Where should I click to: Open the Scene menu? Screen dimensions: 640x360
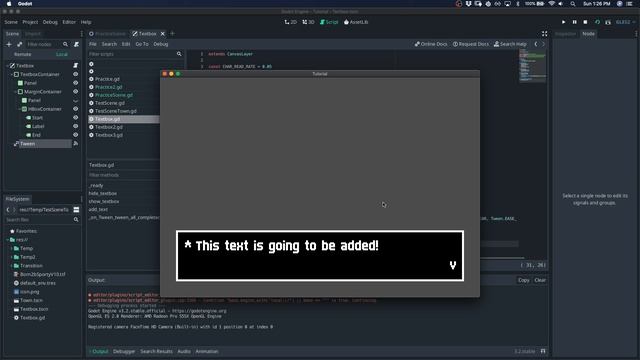click(x=11, y=22)
